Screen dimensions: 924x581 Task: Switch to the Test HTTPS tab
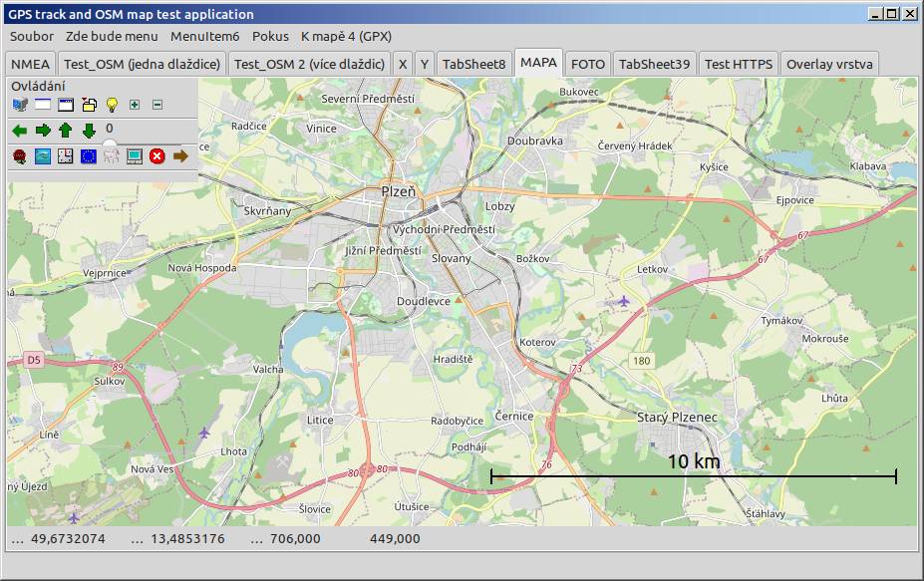[x=739, y=64]
